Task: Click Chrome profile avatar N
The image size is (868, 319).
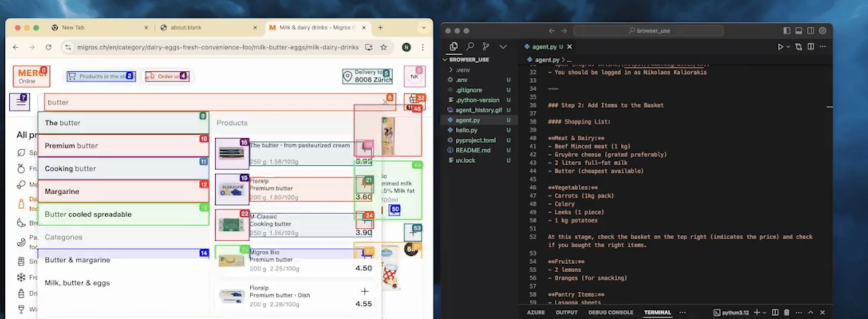Action: click(406, 47)
